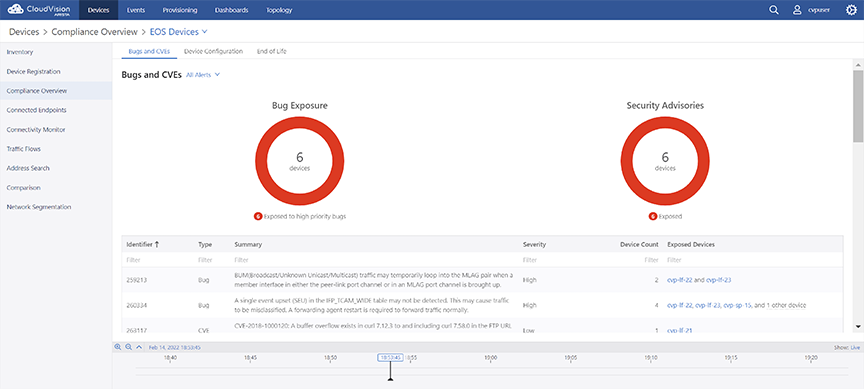Switch to the End of Life tab
The height and width of the screenshot is (389, 864).
272,51
